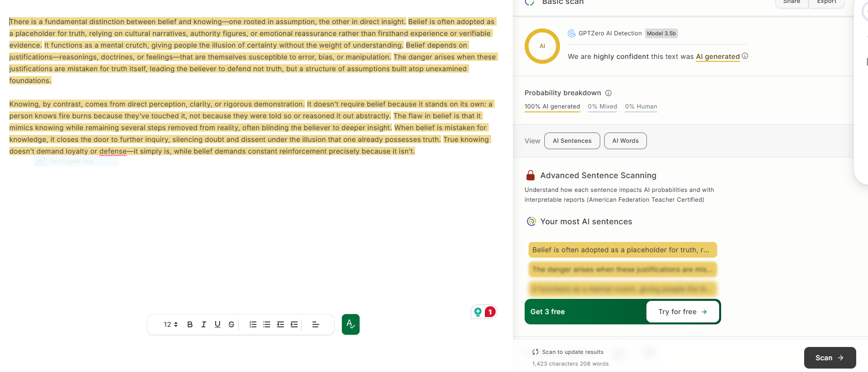Open the text alignment options icon

click(316, 324)
